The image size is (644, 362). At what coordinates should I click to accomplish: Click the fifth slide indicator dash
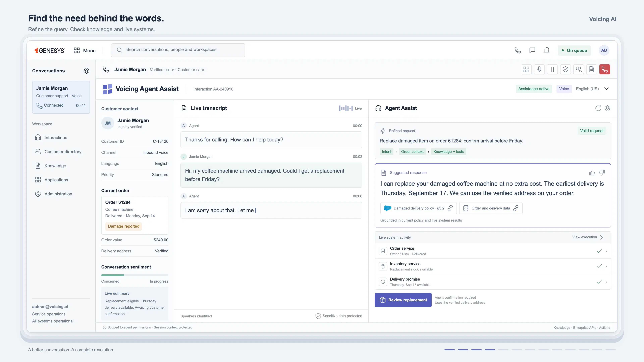(503, 350)
